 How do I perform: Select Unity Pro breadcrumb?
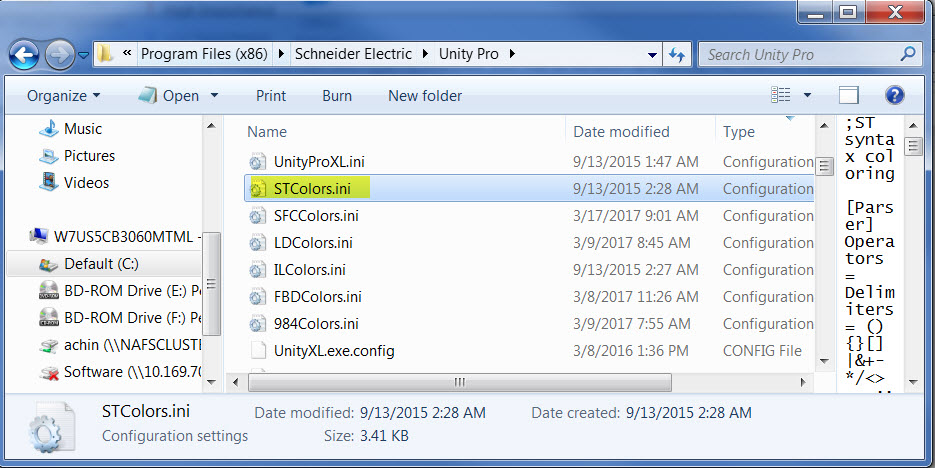tap(469, 54)
